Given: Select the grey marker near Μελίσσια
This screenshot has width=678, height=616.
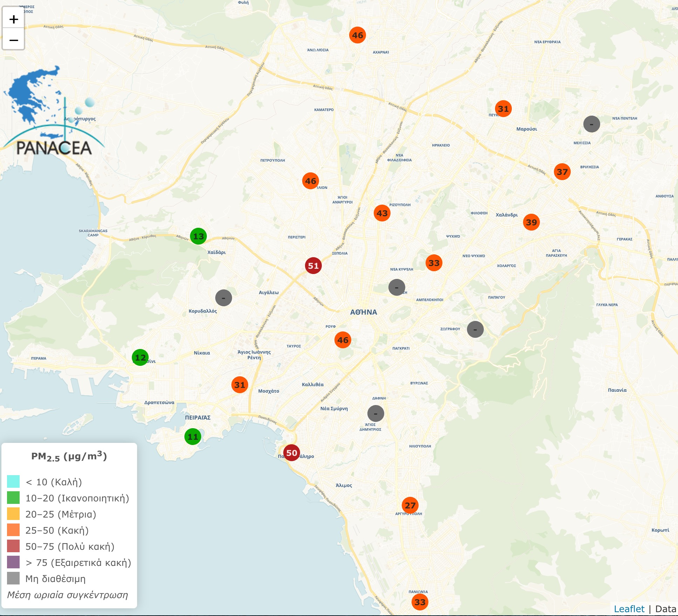Looking at the screenshot, I should (x=591, y=124).
